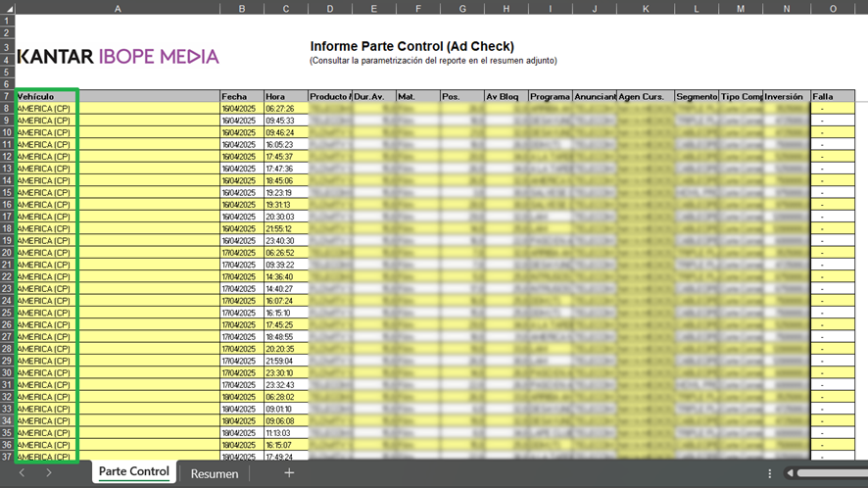Click the Programa header cell
Viewport: 868px width, 488px height.
tap(551, 96)
